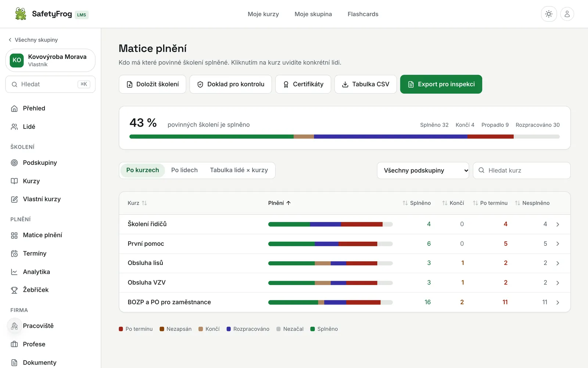Expand the Školení řidičů row chevron

point(557,224)
